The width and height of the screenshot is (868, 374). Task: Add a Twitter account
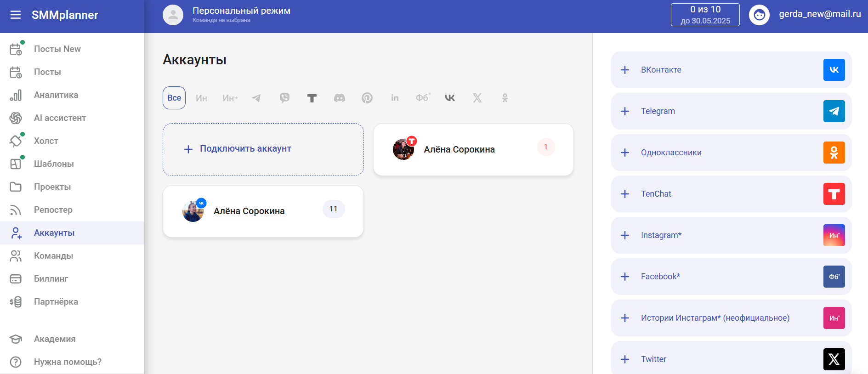click(x=731, y=358)
